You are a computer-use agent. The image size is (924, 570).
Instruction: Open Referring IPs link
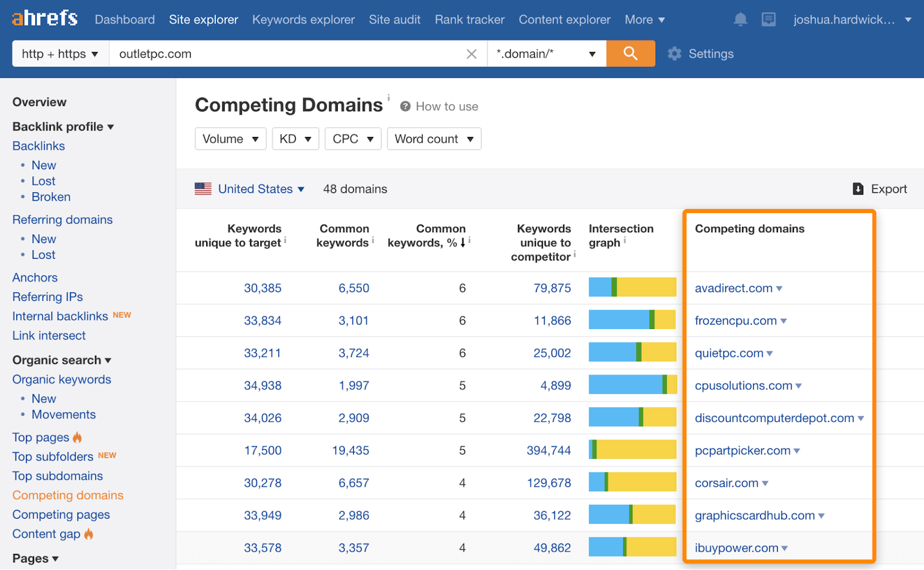(x=47, y=297)
